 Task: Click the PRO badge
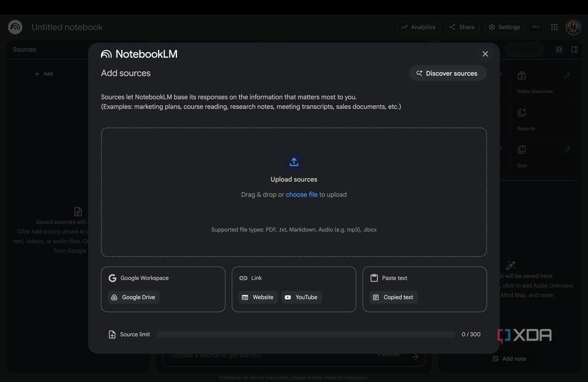[536, 27]
